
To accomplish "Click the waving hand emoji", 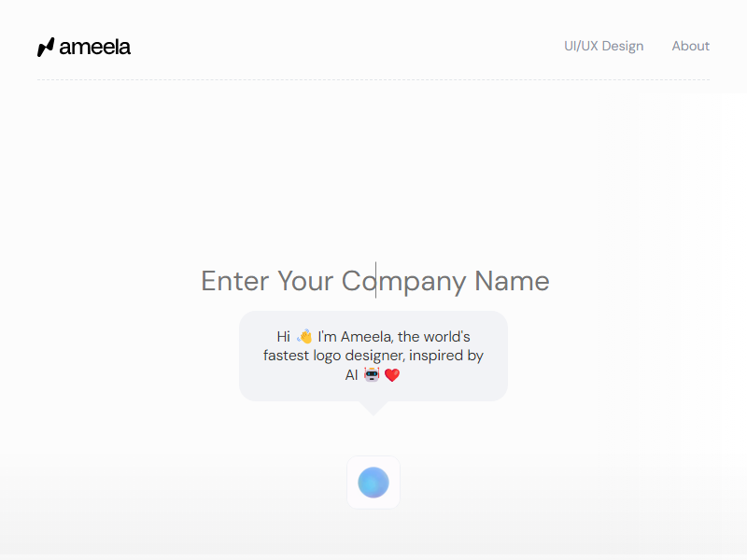I will click(304, 337).
